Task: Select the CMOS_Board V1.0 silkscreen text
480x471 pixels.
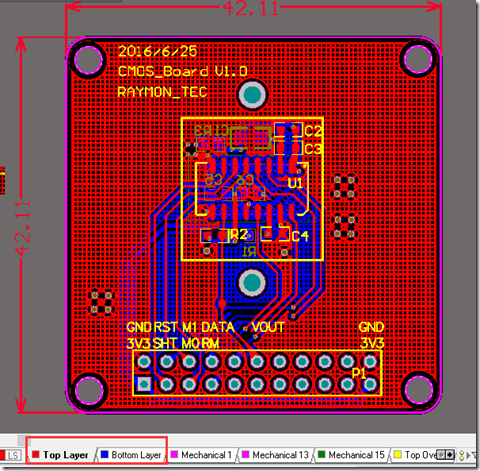Action: click(x=183, y=71)
